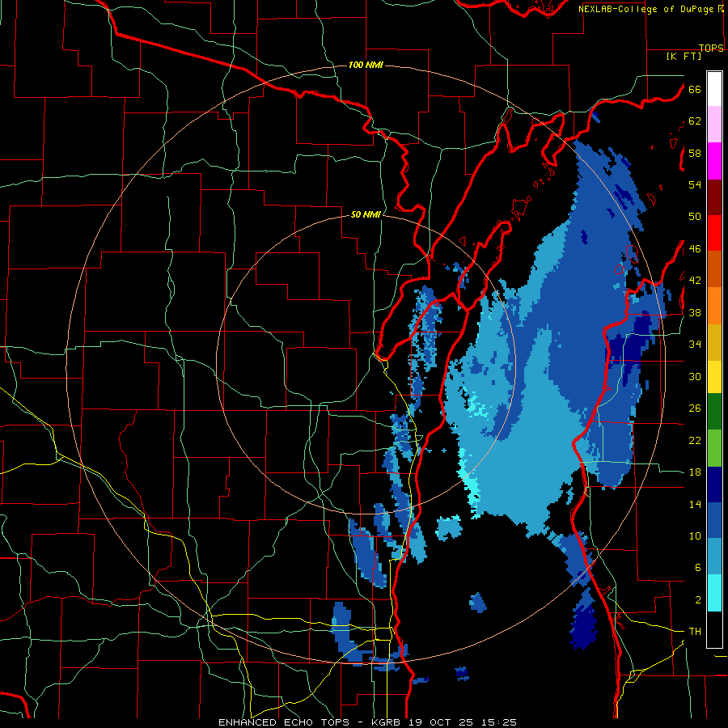Click the legend value "30"
Screen dimensions: 728x728
pos(695,376)
